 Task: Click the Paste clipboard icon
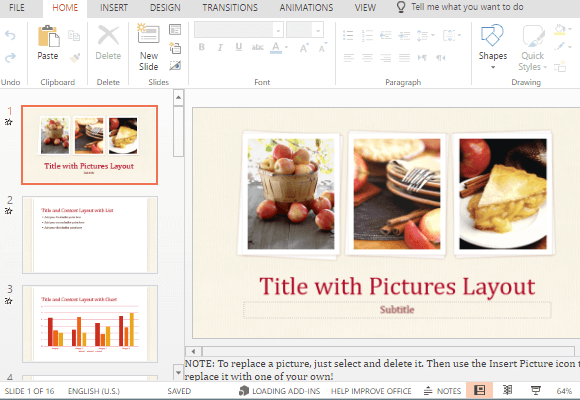tap(48, 36)
